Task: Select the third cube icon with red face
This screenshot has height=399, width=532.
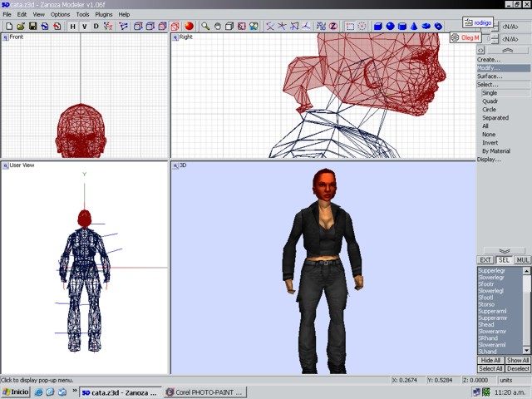Action: pyautogui.click(x=163, y=26)
